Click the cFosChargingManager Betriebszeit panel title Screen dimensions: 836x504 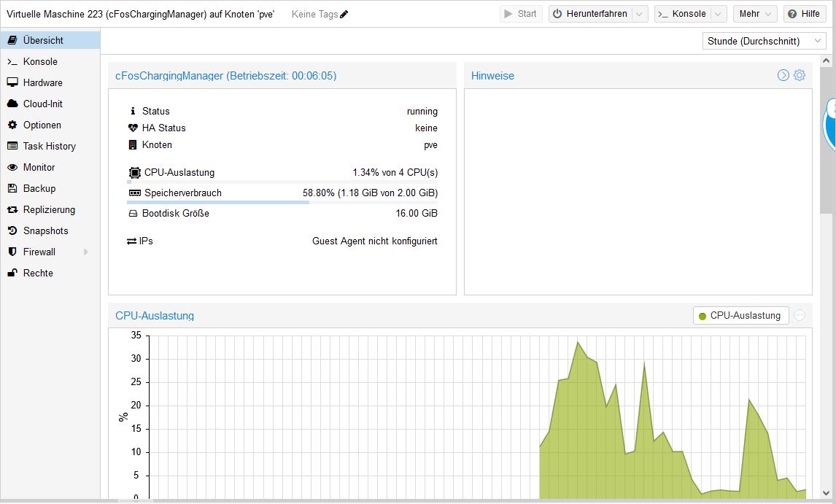coord(226,76)
